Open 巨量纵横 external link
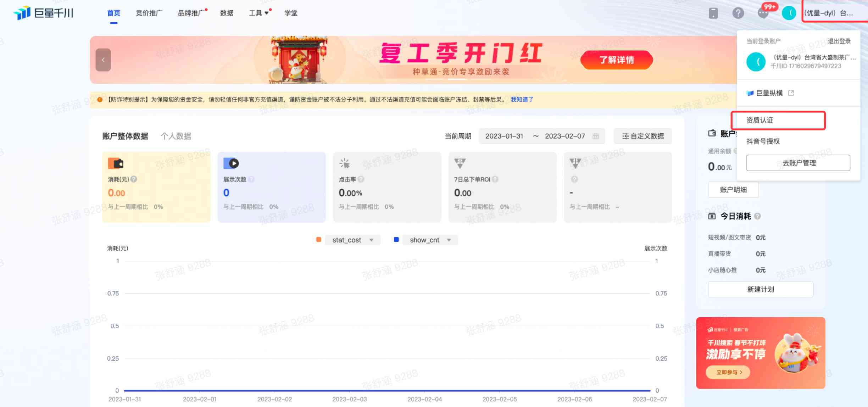Screen dimensions: 868x407 [x=770, y=93]
